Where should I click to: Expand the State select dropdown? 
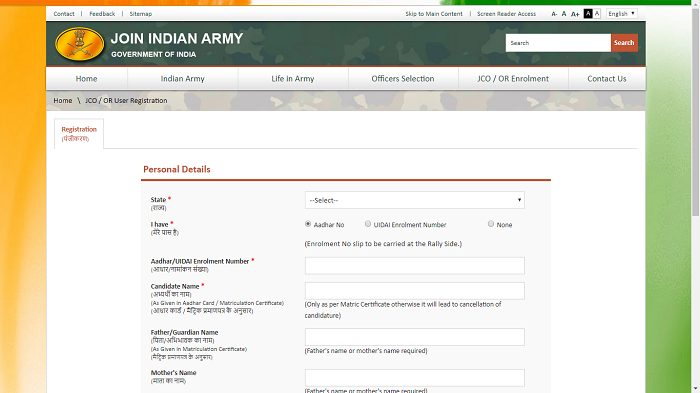pyautogui.click(x=415, y=200)
